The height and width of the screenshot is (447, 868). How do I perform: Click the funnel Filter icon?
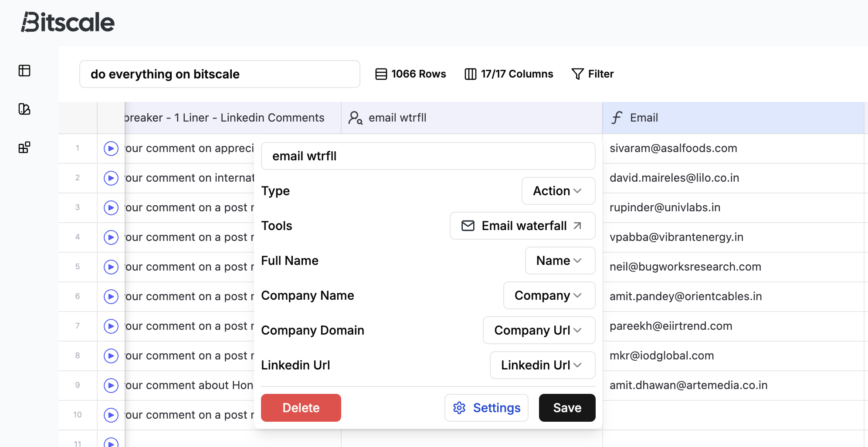(x=577, y=74)
